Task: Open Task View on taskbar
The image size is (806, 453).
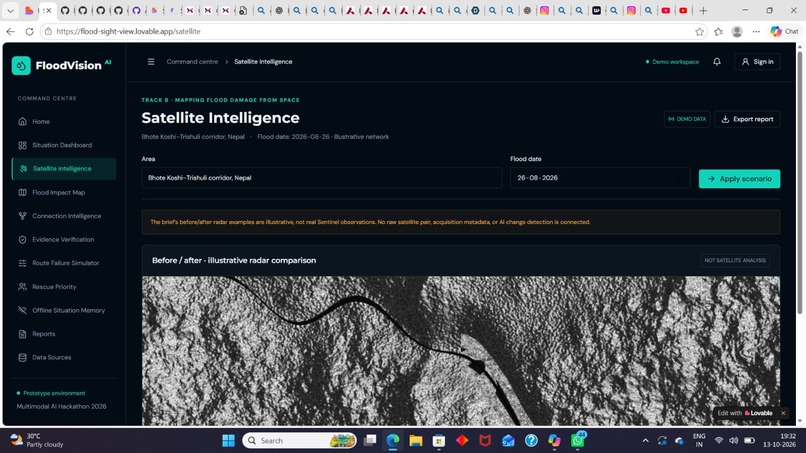Action: 370,441
